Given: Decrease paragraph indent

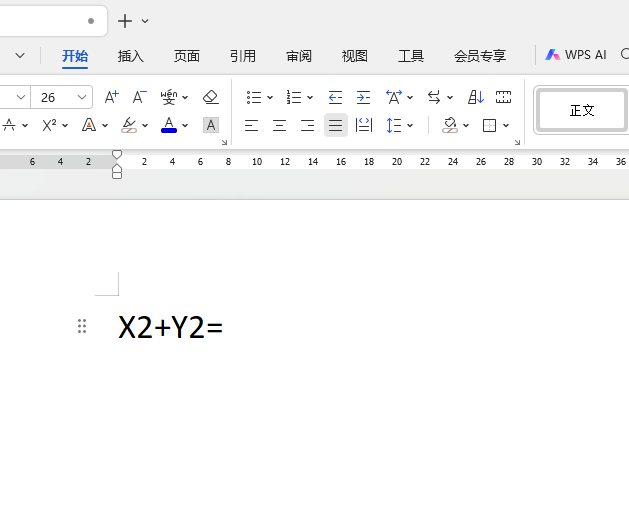Looking at the screenshot, I should click(x=335, y=97).
